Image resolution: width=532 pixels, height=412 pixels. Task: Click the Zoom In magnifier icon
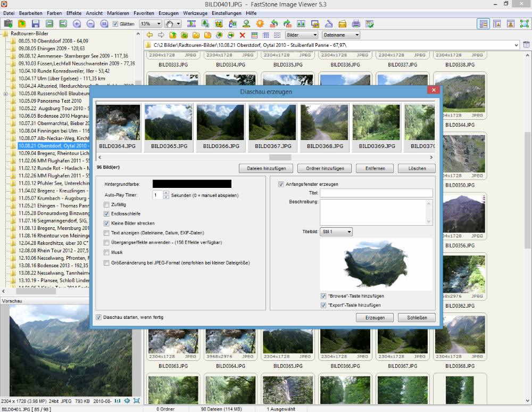point(77,24)
